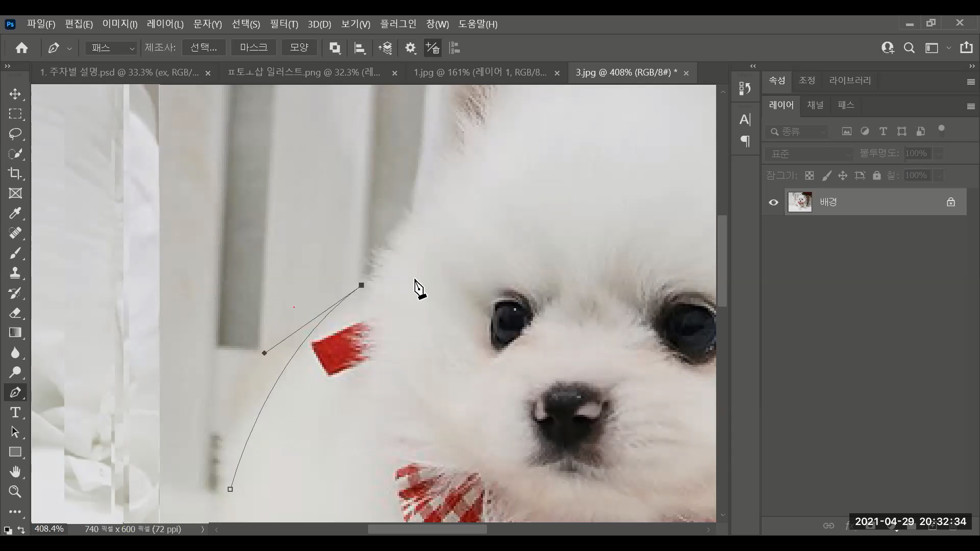The width and height of the screenshot is (980, 551).
Task: Expand the Pen tool preset picker
Action: 69,48
